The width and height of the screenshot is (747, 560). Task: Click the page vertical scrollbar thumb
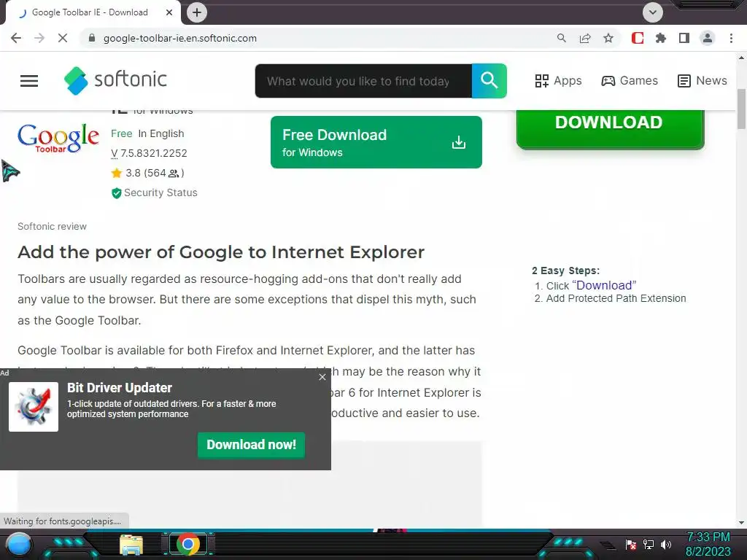coord(741,109)
